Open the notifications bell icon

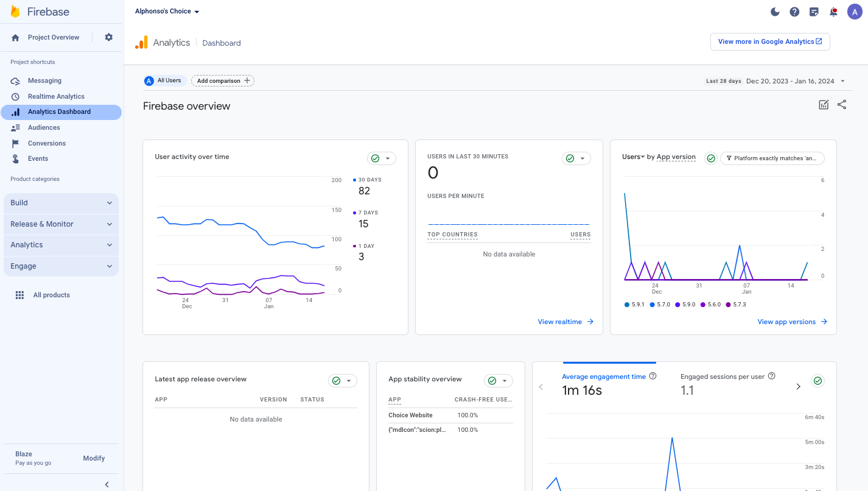click(833, 12)
